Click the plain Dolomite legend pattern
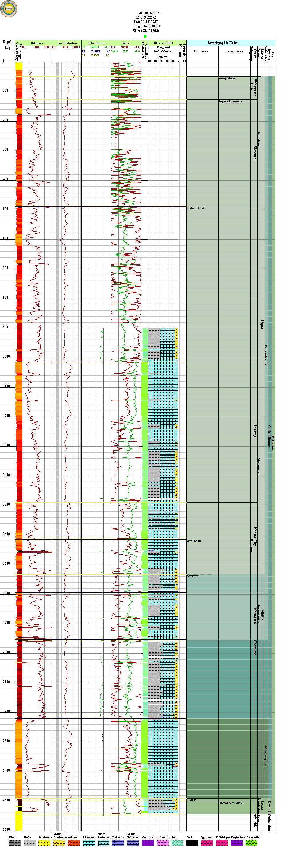Viewport: 290px width, 868px height. click(x=118, y=843)
